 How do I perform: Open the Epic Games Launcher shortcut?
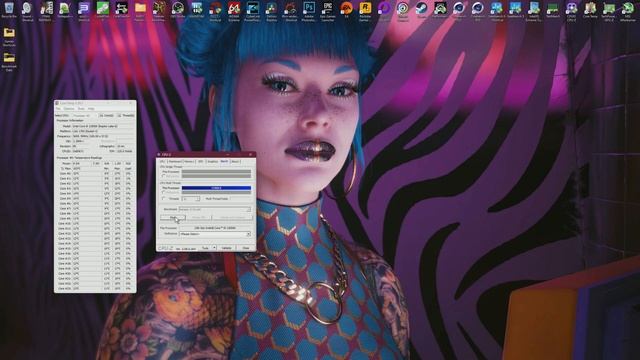tap(328, 11)
